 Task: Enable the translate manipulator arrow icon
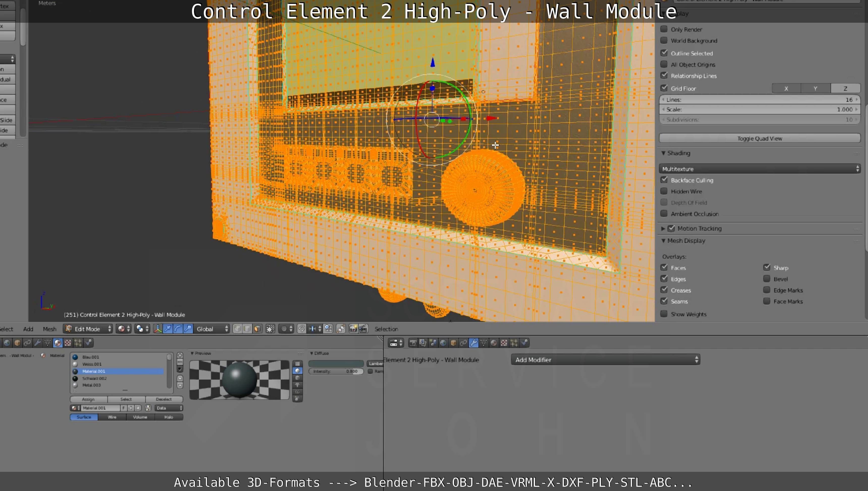tap(168, 329)
